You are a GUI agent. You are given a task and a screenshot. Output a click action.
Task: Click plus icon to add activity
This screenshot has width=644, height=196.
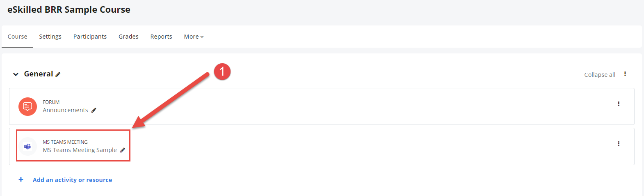click(x=21, y=180)
